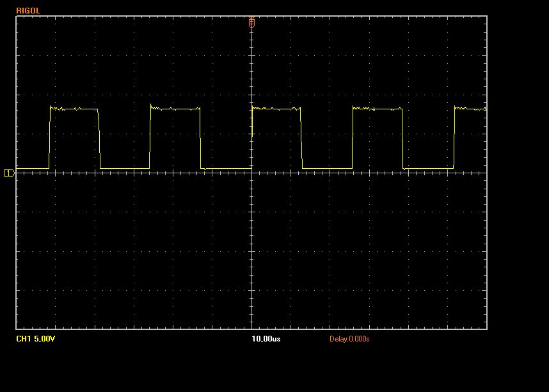549x392 pixels.
Task: Click the top of the second square pulse
Action: point(175,109)
